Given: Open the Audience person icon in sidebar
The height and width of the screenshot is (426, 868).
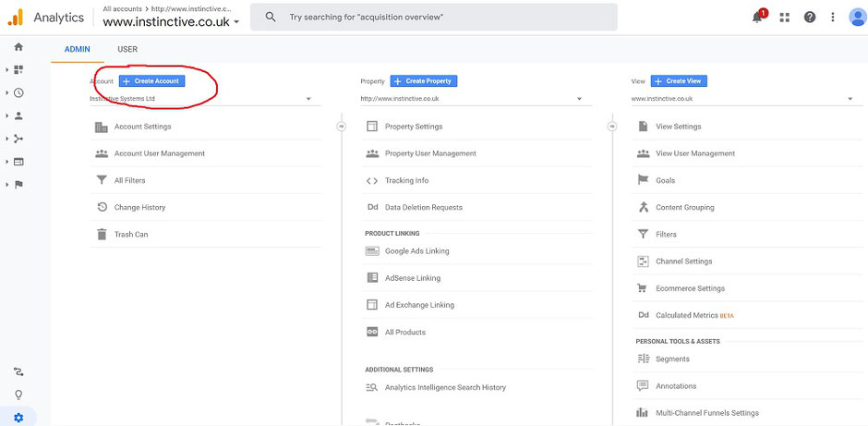Looking at the screenshot, I should pyautogui.click(x=18, y=116).
